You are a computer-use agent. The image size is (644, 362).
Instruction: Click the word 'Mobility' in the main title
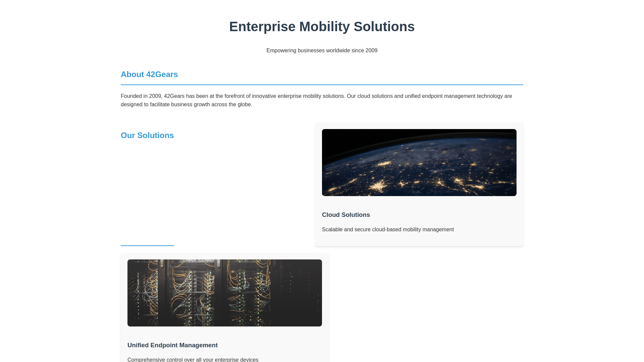click(x=324, y=27)
